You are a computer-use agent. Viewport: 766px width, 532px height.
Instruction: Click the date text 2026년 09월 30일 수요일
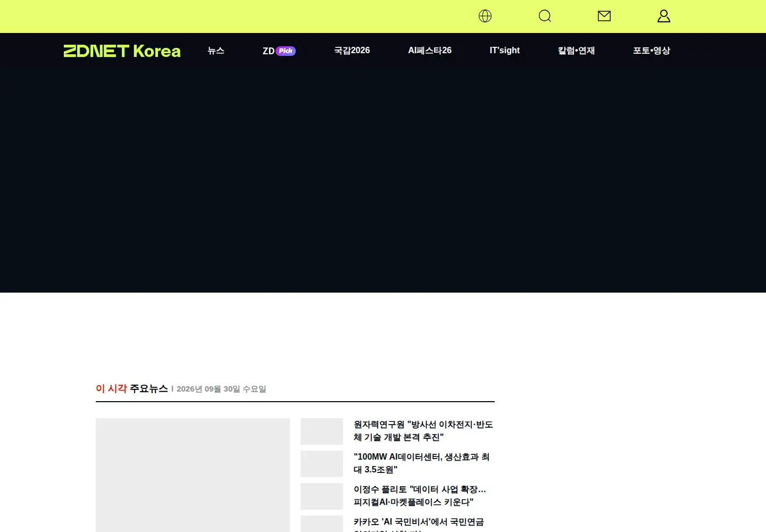coord(221,389)
